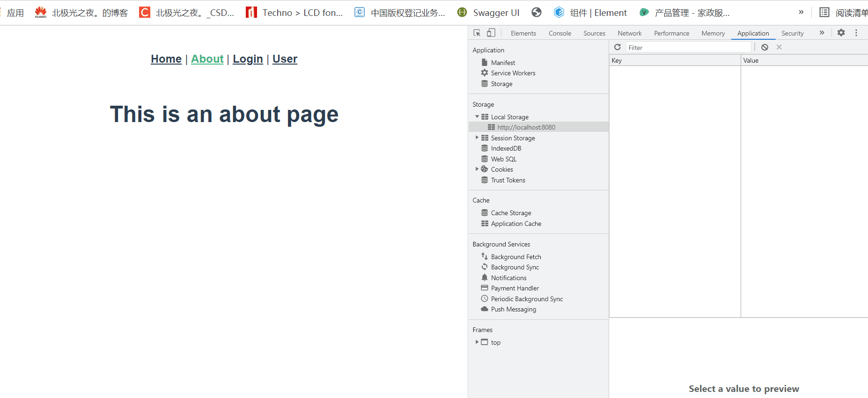Focus the storage Filter field
868x398 pixels.
click(x=688, y=47)
